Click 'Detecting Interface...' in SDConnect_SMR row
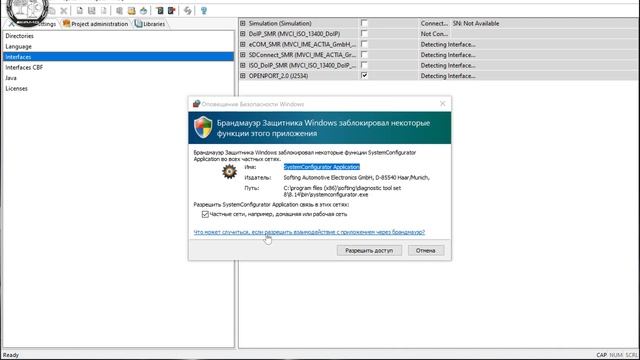This screenshot has width=640, height=360. pos(448,55)
